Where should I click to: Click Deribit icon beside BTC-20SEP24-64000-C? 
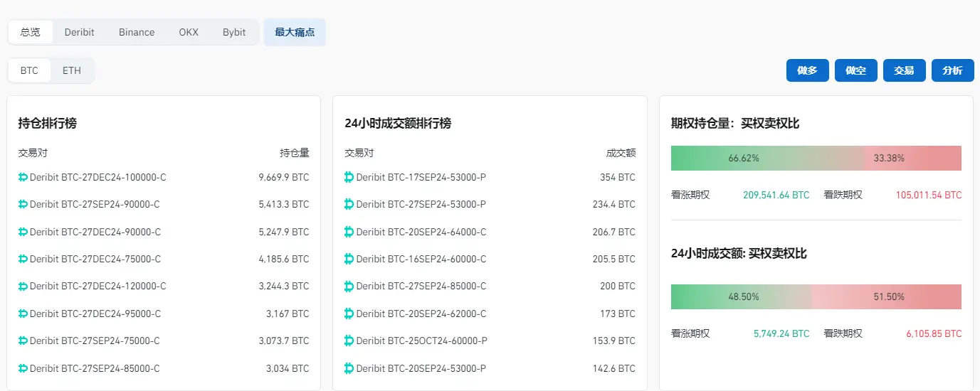[x=349, y=232]
